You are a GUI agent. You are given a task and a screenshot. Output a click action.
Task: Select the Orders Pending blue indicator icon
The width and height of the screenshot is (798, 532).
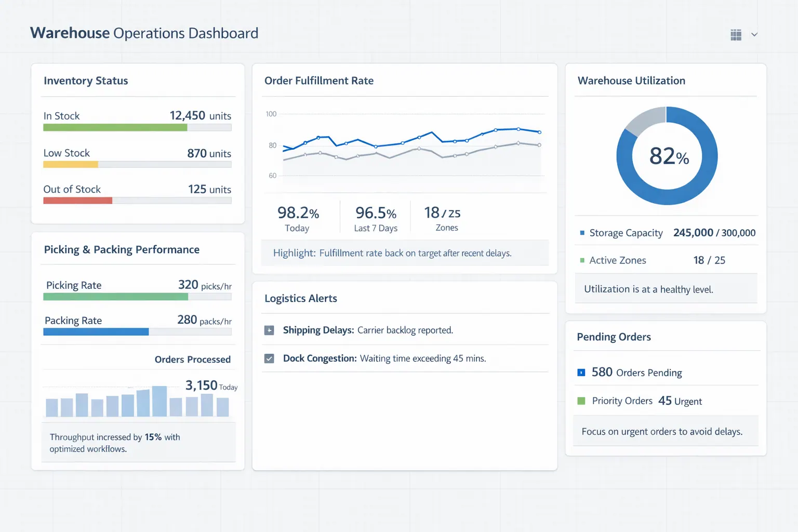[x=581, y=372]
